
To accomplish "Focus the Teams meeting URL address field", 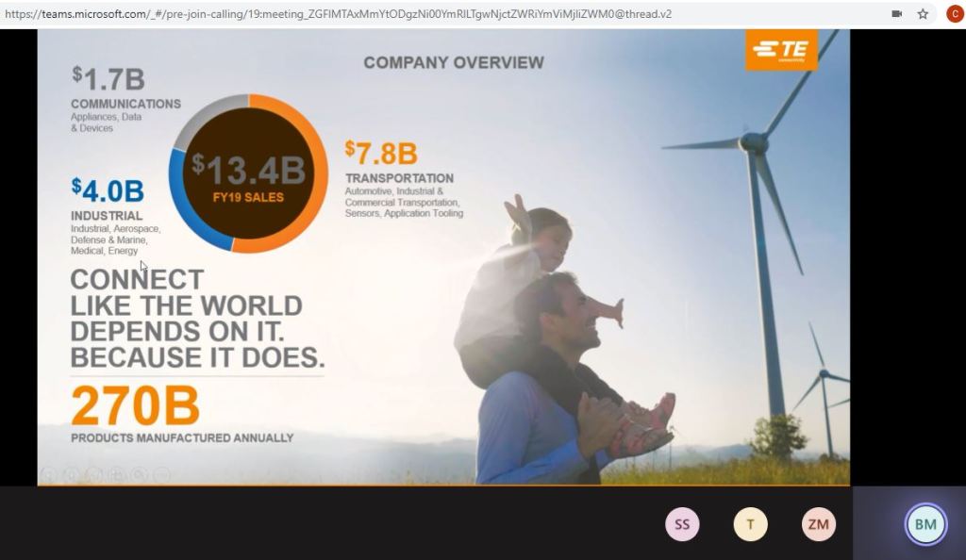I will coord(377,14).
